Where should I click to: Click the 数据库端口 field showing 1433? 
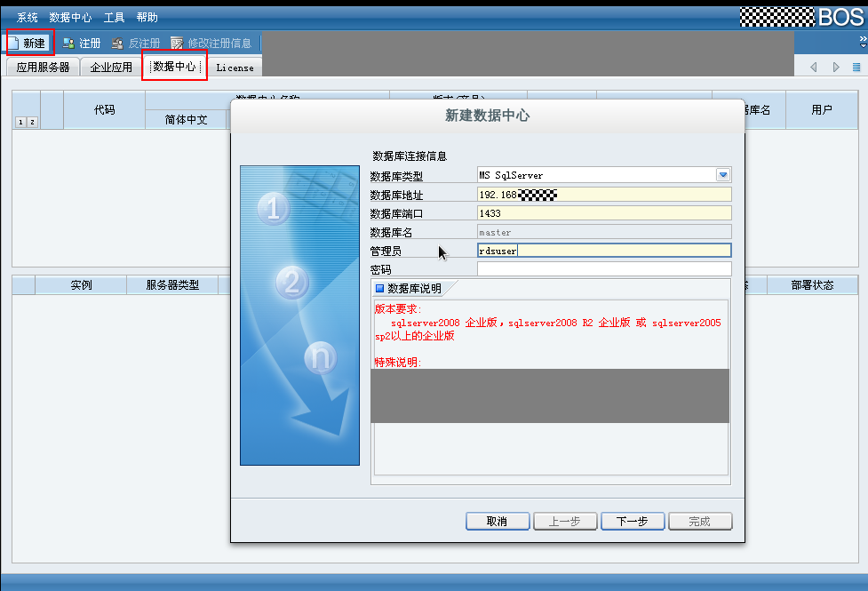click(x=604, y=213)
